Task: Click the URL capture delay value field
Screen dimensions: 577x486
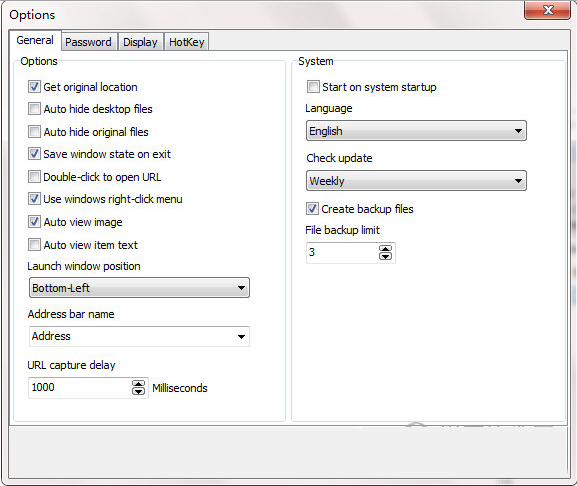Action: pos(80,387)
